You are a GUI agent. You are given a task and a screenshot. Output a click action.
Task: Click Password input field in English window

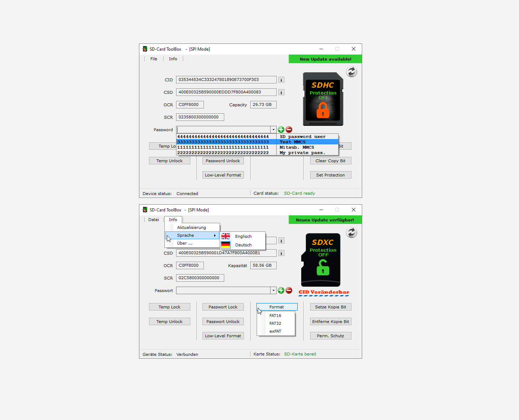point(223,129)
